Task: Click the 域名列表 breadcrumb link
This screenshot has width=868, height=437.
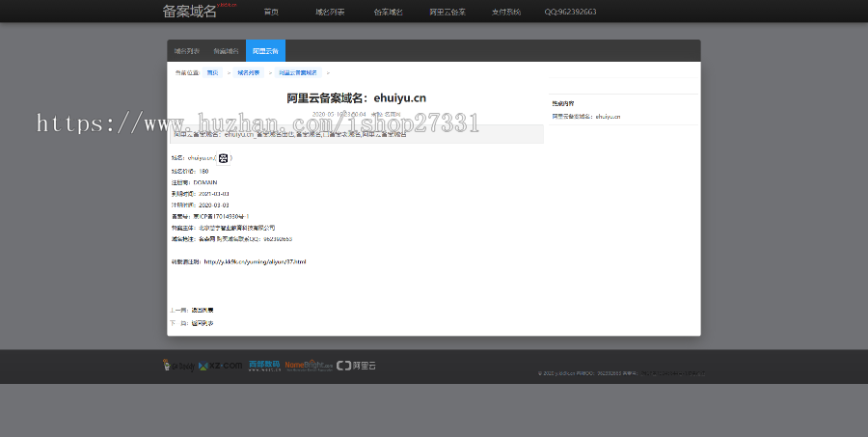Action: click(249, 72)
